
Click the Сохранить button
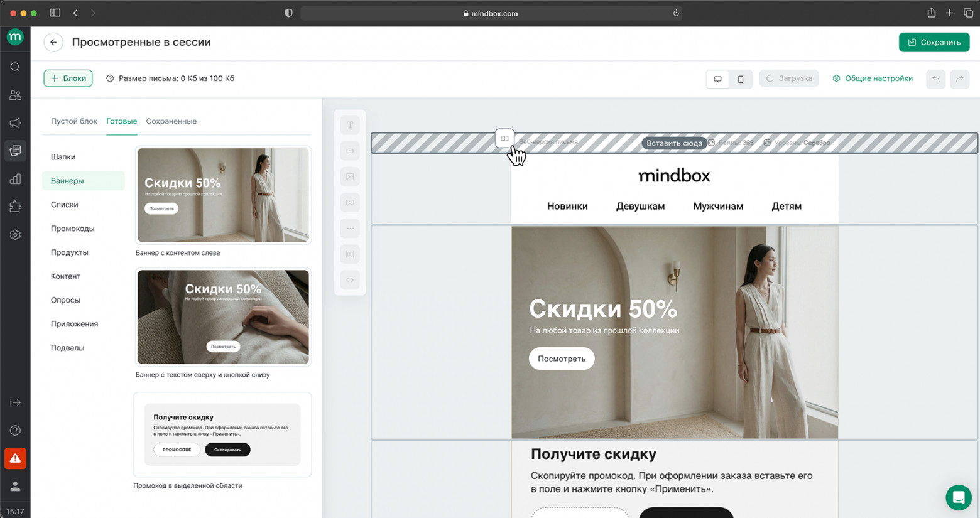point(934,42)
